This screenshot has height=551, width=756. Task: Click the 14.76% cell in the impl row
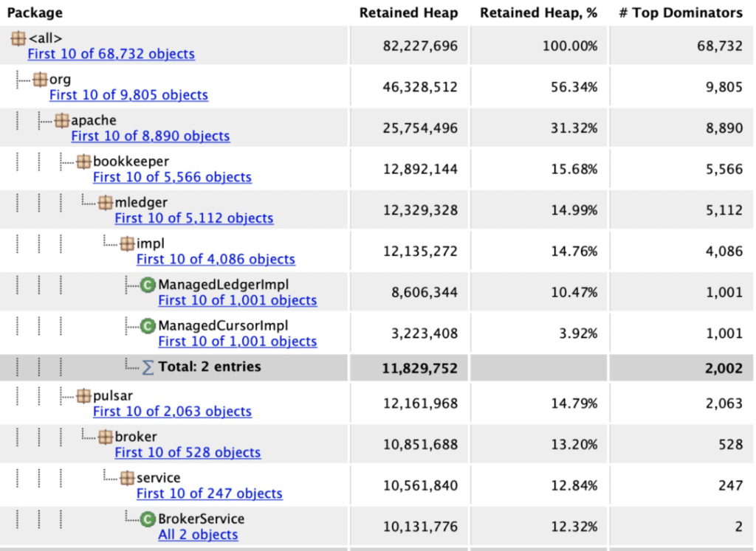pos(574,251)
